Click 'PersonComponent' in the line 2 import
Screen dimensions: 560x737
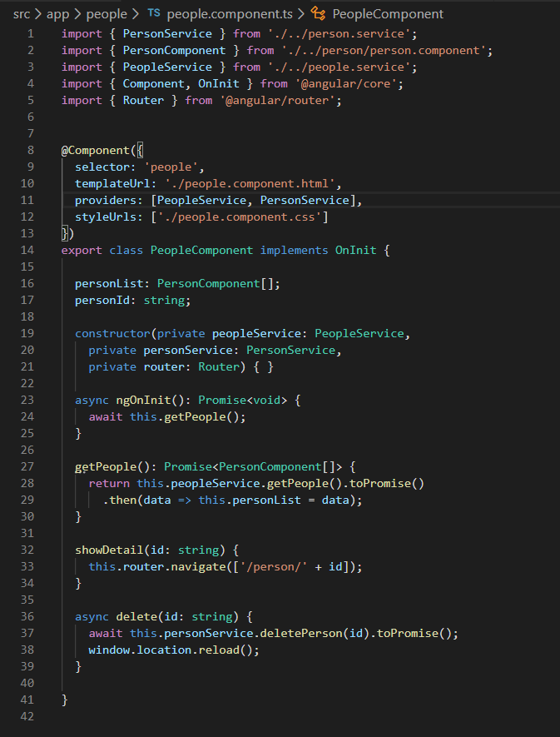pyautogui.click(x=174, y=50)
